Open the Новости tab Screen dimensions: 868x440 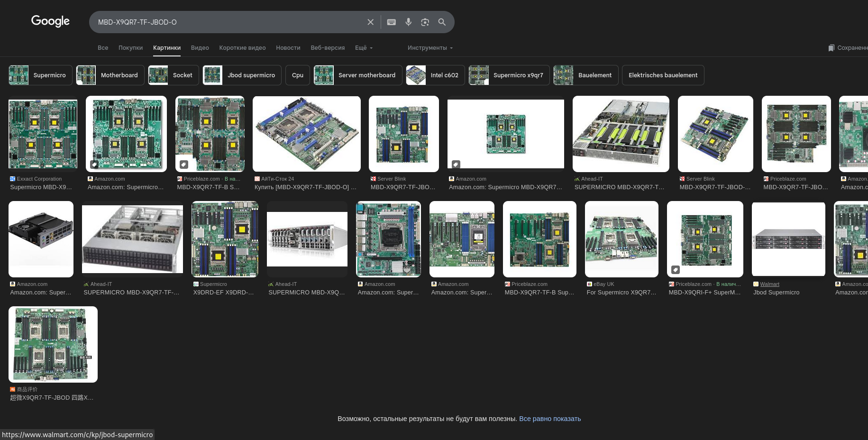288,48
